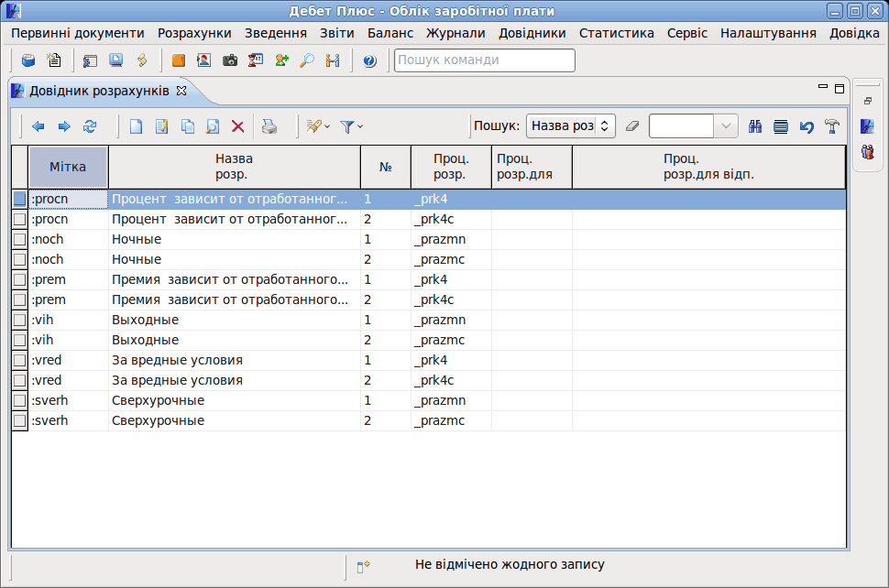
Task: Open the funnel filter dropdown arrow
Action: tap(360, 126)
